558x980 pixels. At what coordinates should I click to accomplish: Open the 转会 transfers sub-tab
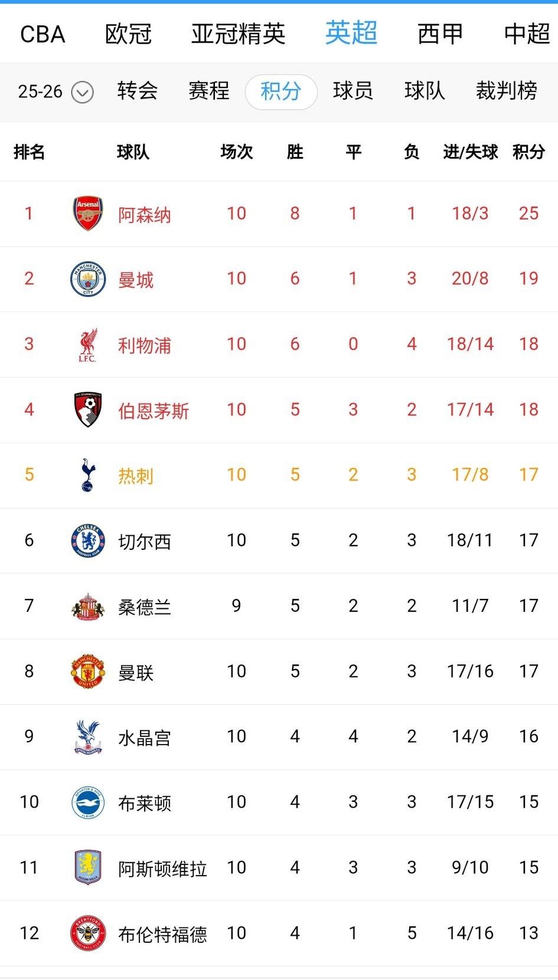(x=137, y=91)
